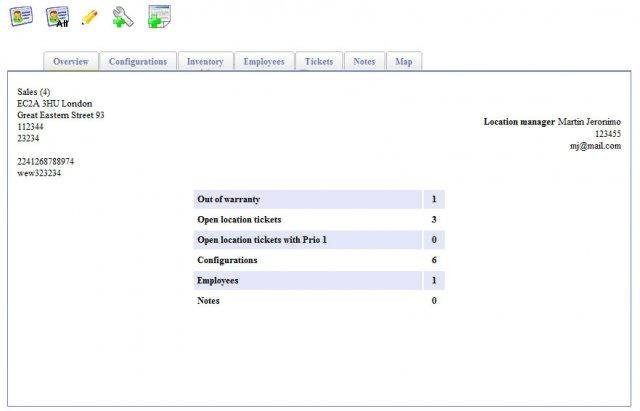This screenshot has width=640, height=411.
Task: Click the mj@mail.com email address
Action: [596, 146]
